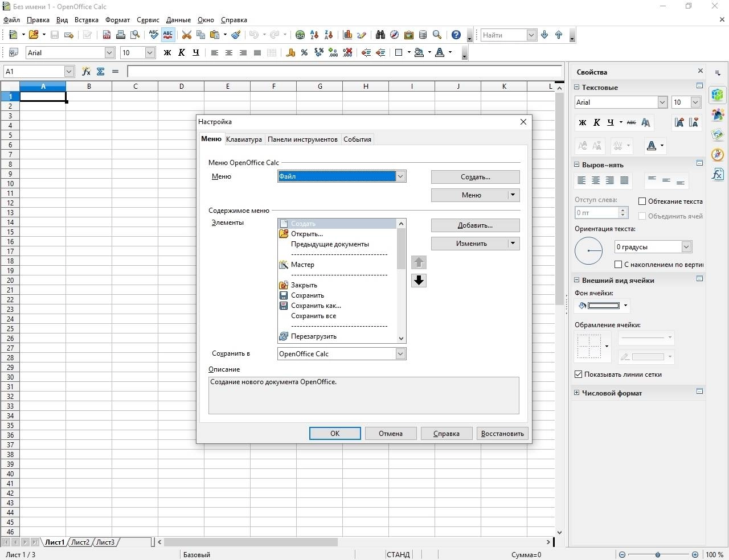Click Sort descending icon in toolbar

329,35
